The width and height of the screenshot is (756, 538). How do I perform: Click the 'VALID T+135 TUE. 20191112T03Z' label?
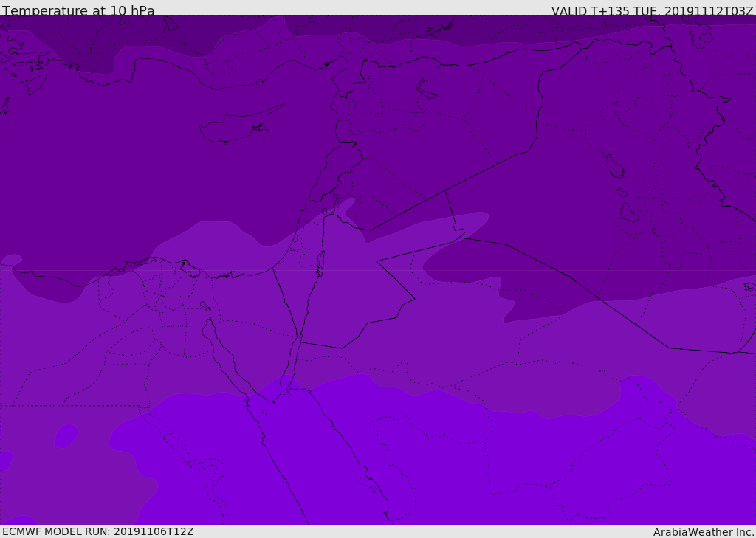(x=653, y=11)
